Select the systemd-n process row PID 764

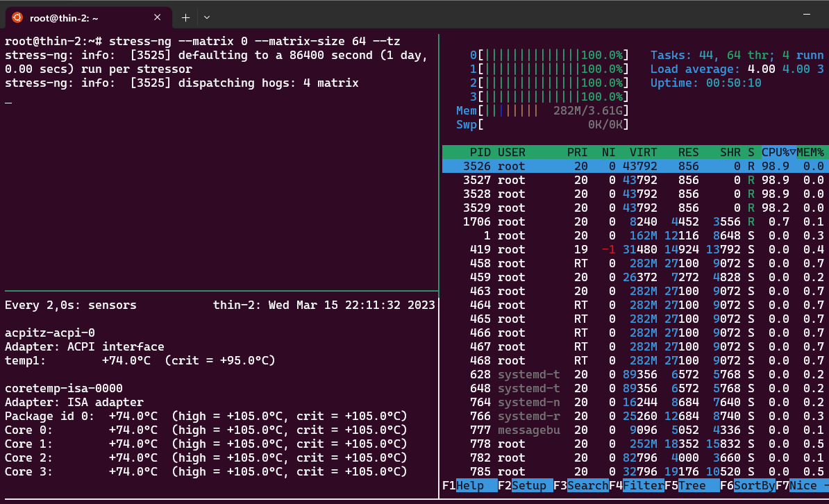(635, 402)
